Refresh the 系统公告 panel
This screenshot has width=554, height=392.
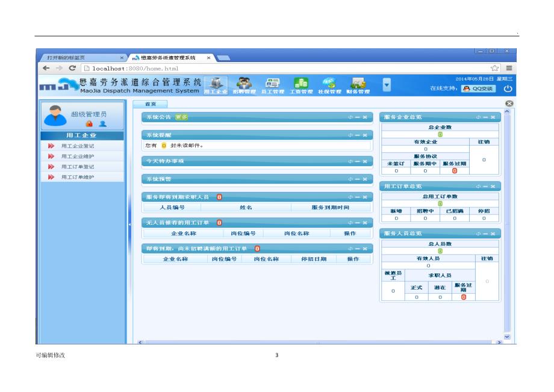pyautogui.click(x=350, y=117)
